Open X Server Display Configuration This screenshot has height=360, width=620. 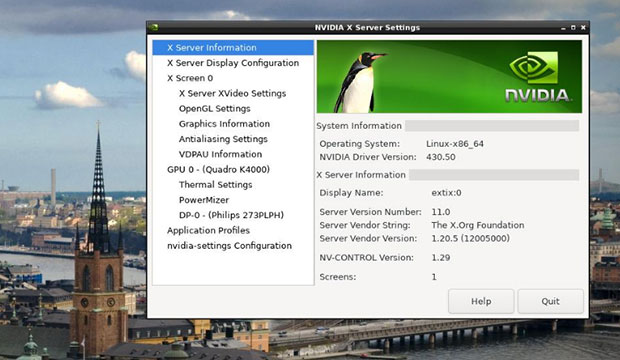[x=233, y=63]
